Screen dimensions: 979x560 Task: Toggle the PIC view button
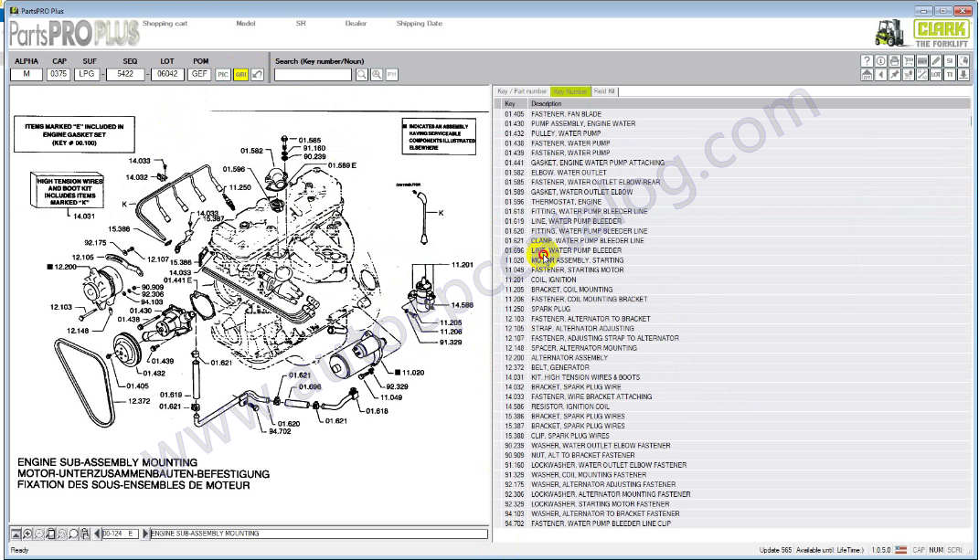click(x=223, y=75)
